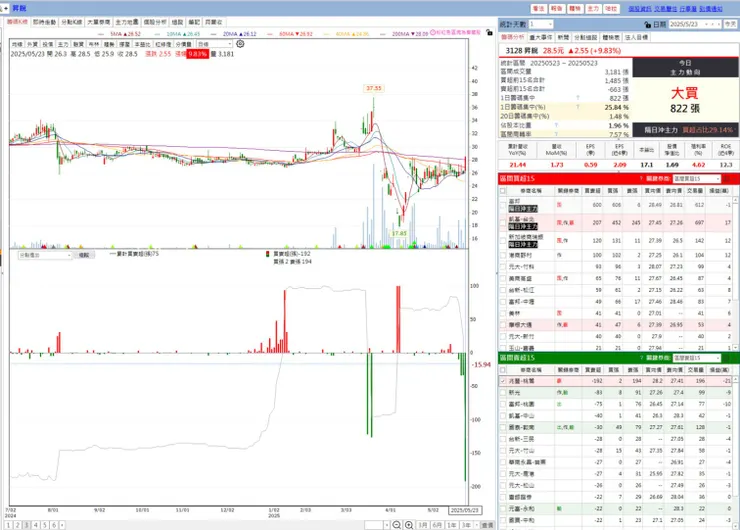Toggle the 紅綠燈 chart overlay button

163,44
